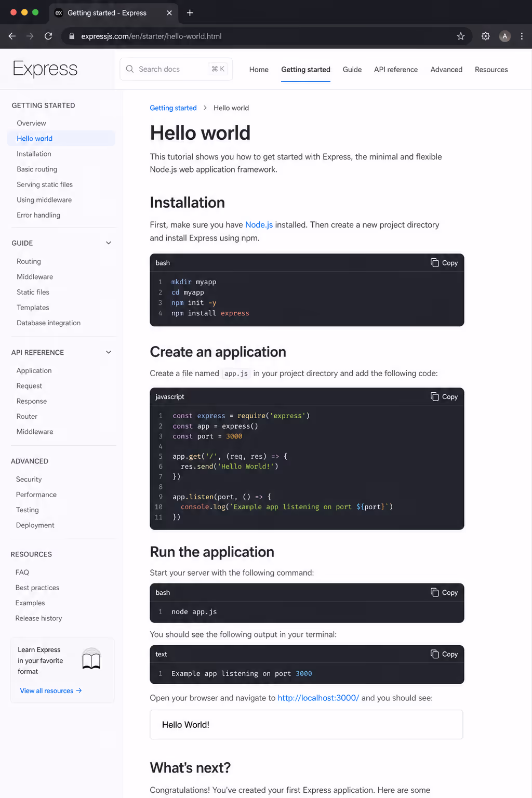Screen dimensions: 532x798
Task: Copy the text output code block
Action: pos(444,654)
